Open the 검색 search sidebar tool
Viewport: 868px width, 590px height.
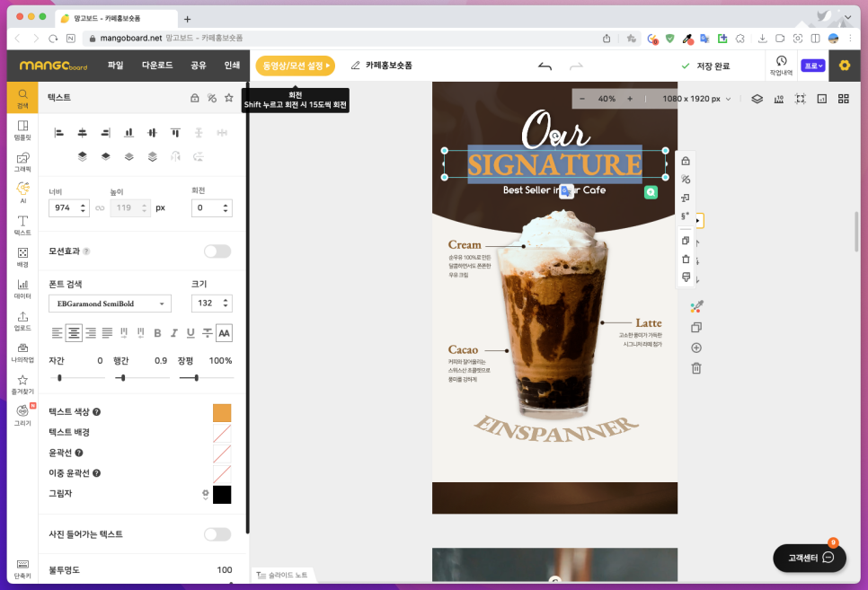(22, 98)
